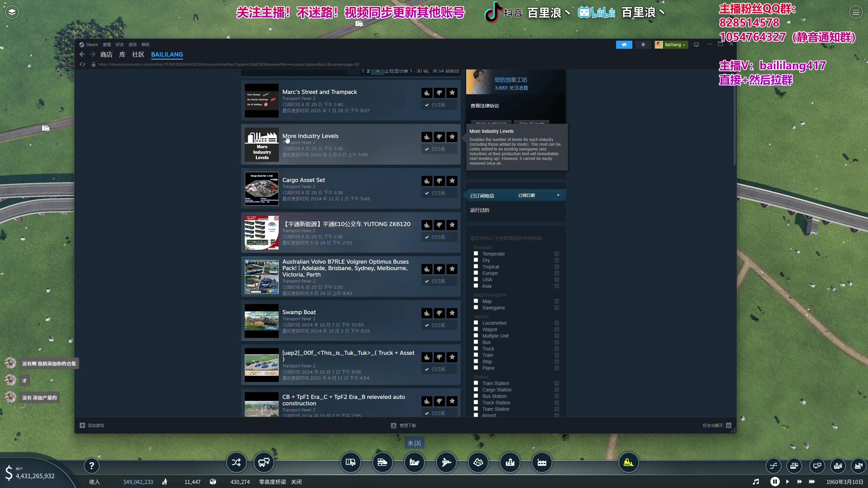This screenshot has width=868, height=488.
Task: Thumbs down Australian Volvo B7RLE pack
Action: click(x=439, y=269)
